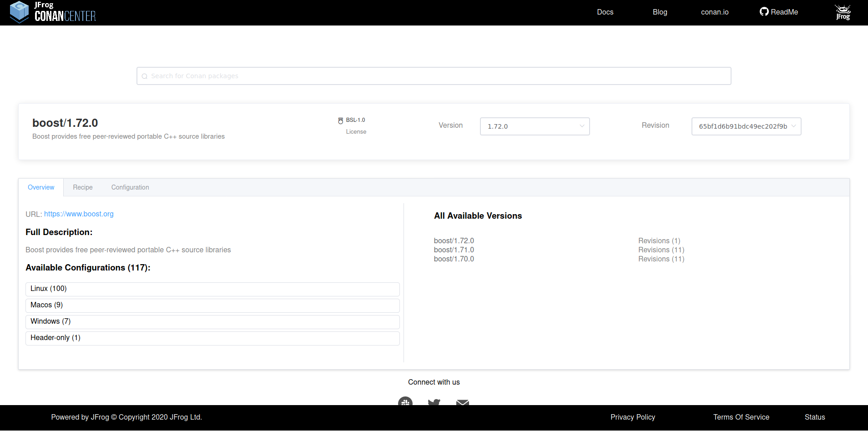Click the email envelope icon
868x436 pixels.
(x=463, y=402)
